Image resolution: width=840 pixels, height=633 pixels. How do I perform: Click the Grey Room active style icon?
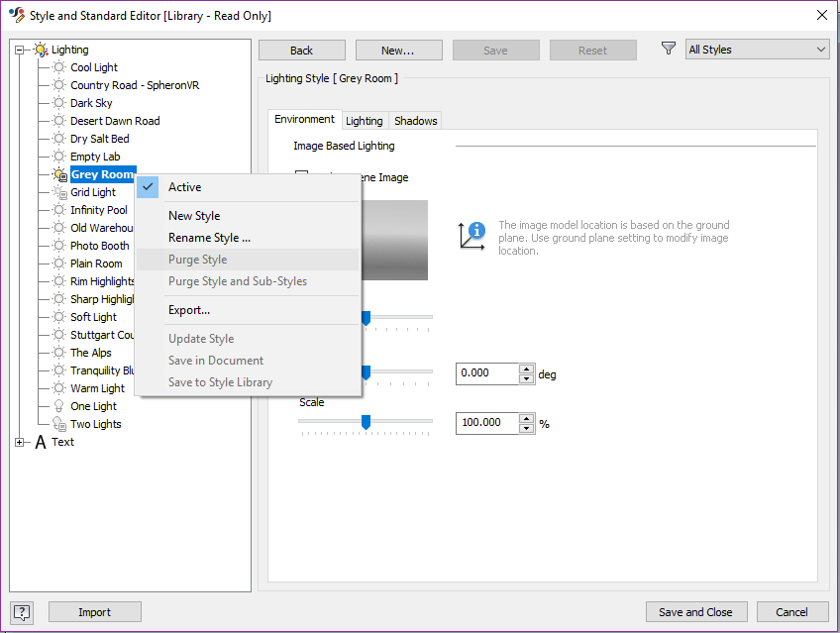(59, 173)
